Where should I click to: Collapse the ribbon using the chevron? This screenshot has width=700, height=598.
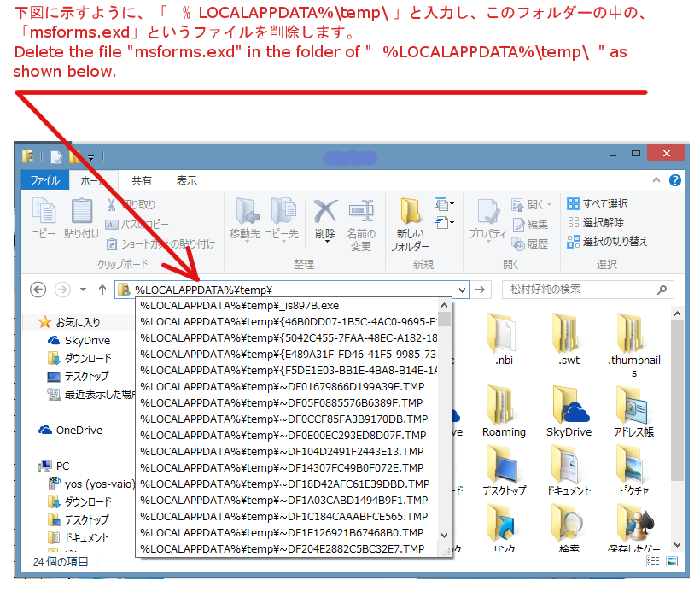657,180
